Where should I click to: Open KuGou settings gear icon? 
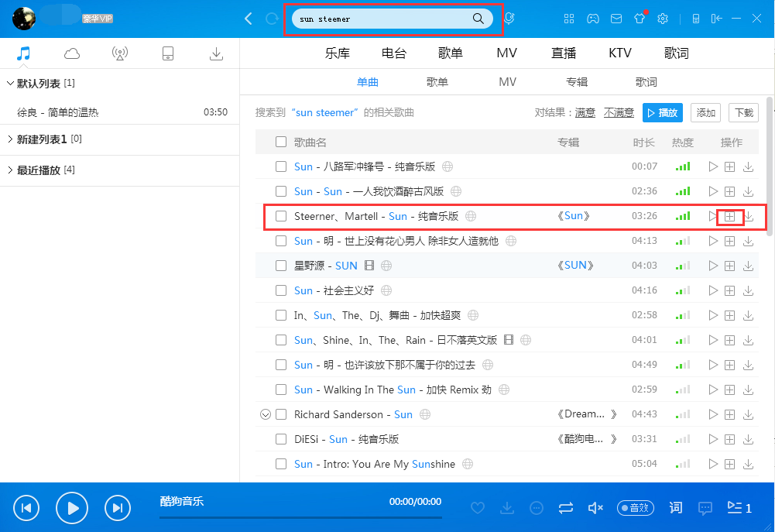pyautogui.click(x=663, y=18)
